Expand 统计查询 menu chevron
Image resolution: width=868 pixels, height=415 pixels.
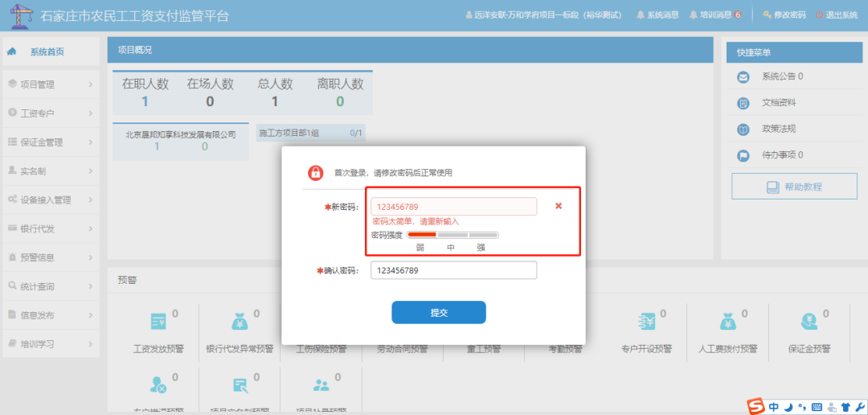[90, 286]
